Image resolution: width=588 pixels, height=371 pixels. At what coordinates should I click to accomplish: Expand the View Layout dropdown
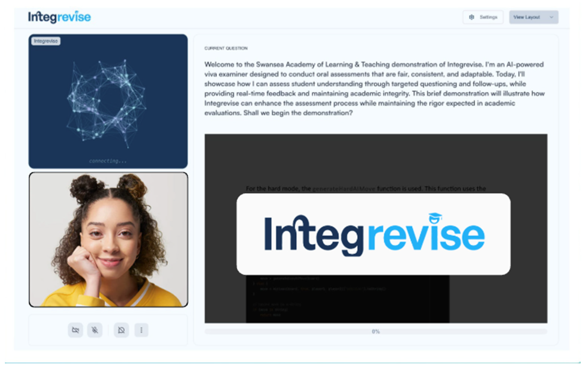(534, 17)
